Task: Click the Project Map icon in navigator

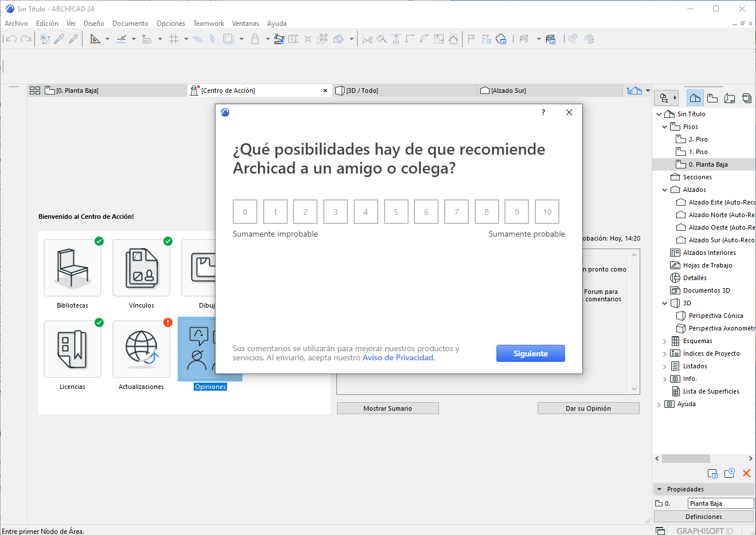Action: (695, 98)
